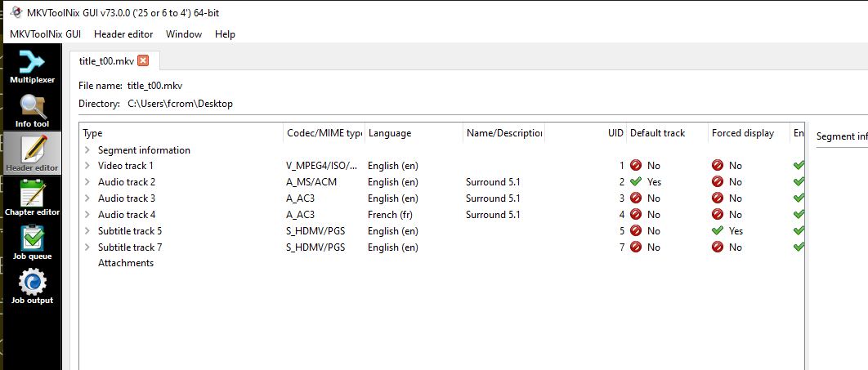Expand the Audio track 2 node
This screenshot has height=370, width=868.
pyautogui.click(x=87, y=182)
